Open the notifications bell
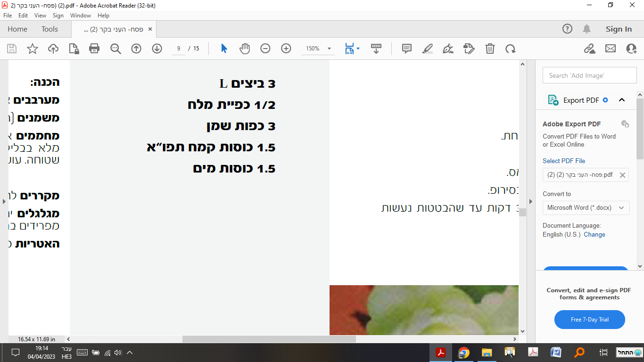The image size is (644, 362). (587, 29)
